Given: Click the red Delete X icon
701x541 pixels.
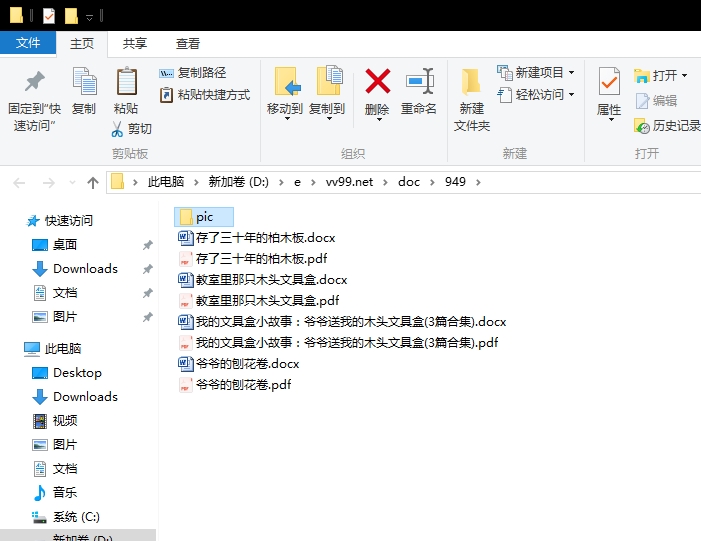Looking at the screenshot, I should tap(378, 81).
